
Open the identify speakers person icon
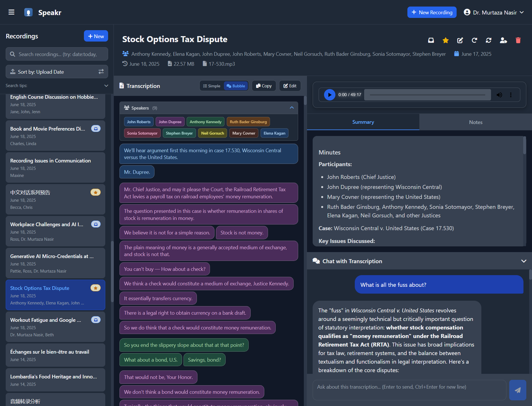[x=503, y=40]
